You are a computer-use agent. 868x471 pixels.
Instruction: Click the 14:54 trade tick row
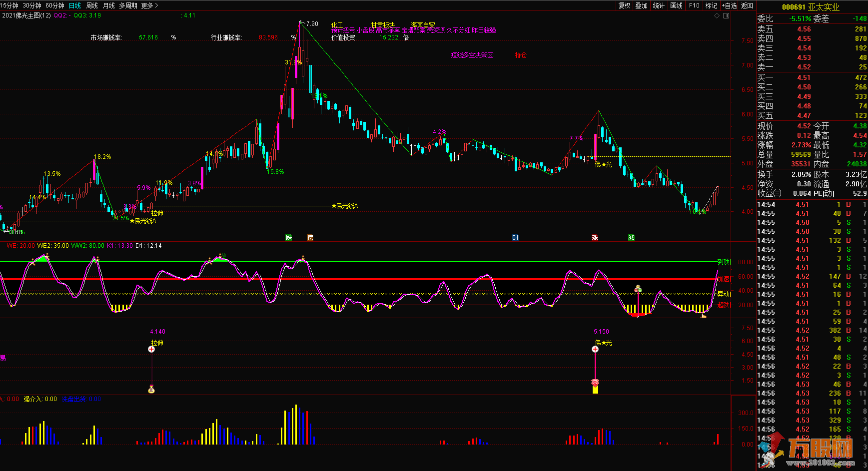coord(812,204)
